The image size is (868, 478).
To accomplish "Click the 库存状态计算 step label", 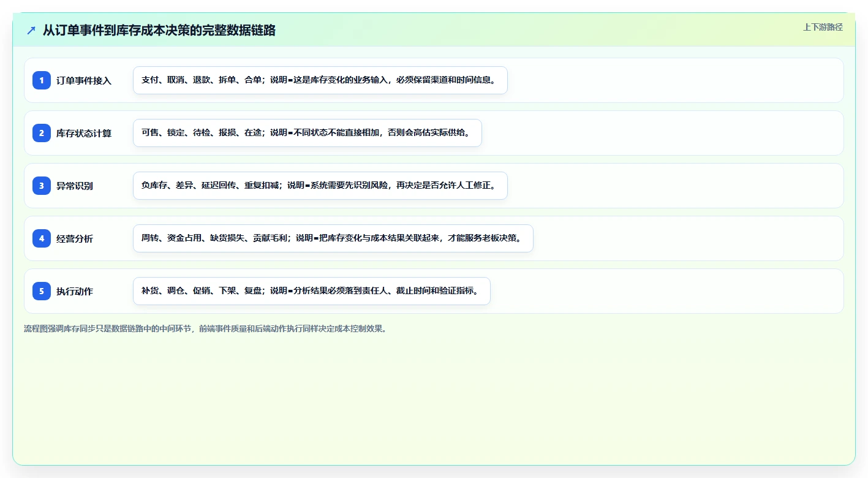I will 84,133.
